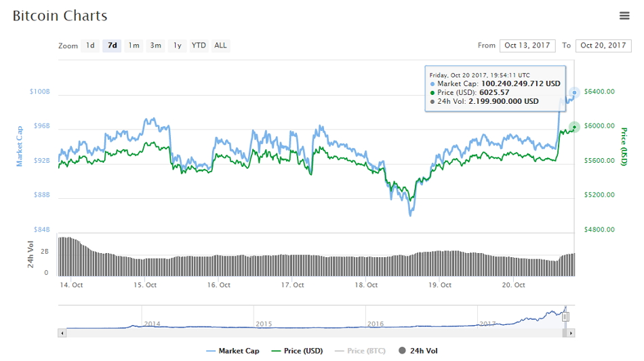644x361 pixels.
Task: Select the 7d zoom range
Action: (112, 45)
